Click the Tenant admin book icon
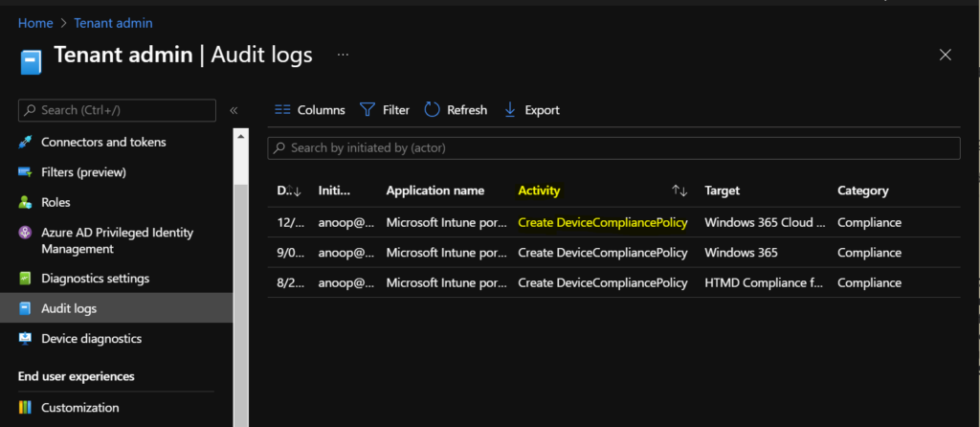Viewport: 980px width, 427px height. click(x=30, y=62)
